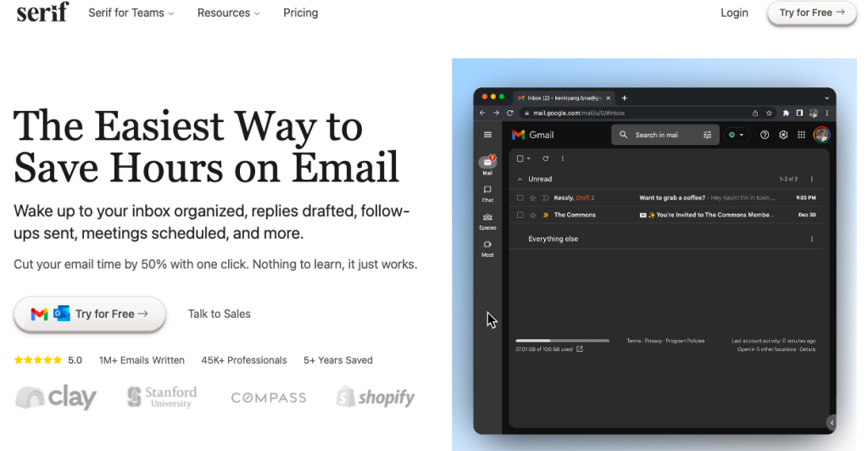Toggle yellow importance marker on The Commons email
The height and width of the screenshot is (451, 868).
545,214
